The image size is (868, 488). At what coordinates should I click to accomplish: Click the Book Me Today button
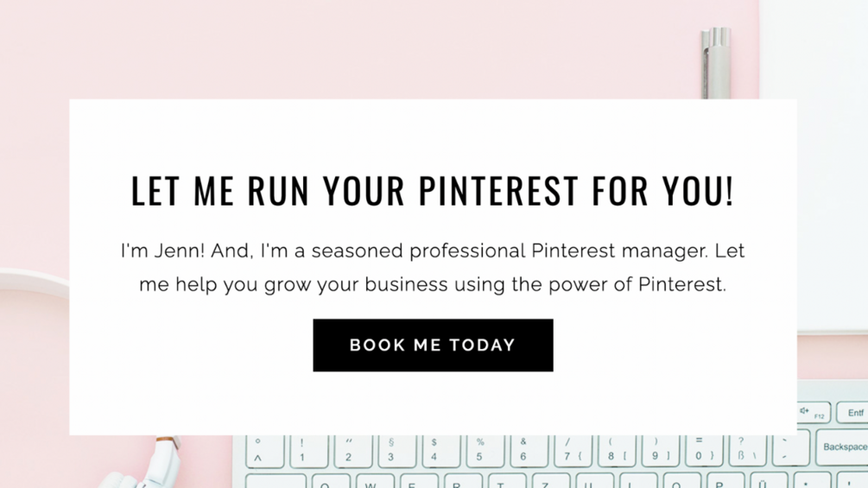[x=433, y=345]
